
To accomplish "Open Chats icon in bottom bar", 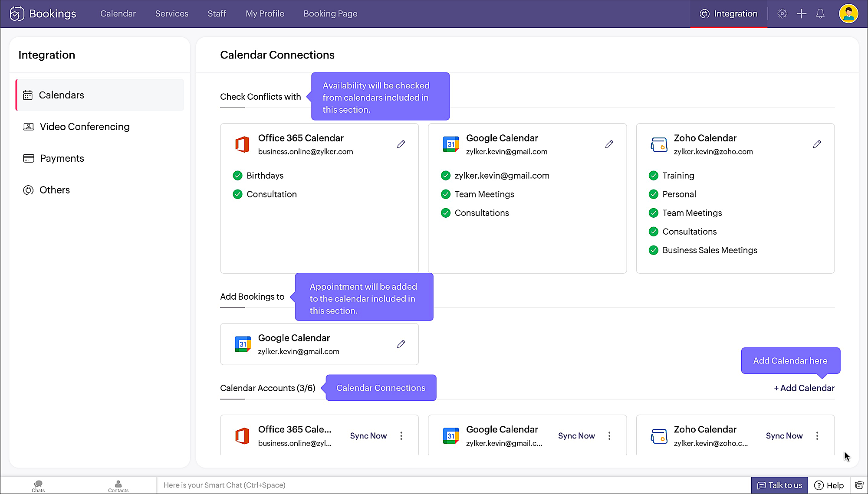I will coord(38,485).
